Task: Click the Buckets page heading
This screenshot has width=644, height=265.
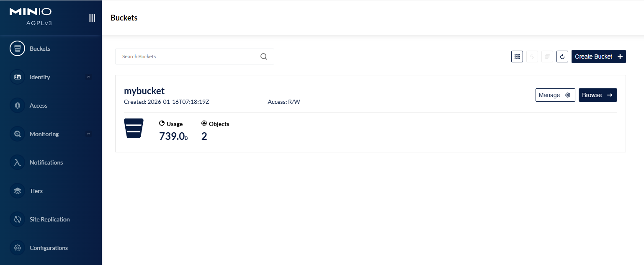Action: (124, 18)
